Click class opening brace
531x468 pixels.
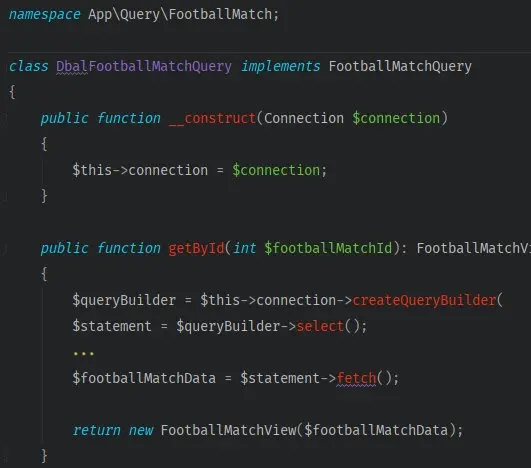pos(12,92)
